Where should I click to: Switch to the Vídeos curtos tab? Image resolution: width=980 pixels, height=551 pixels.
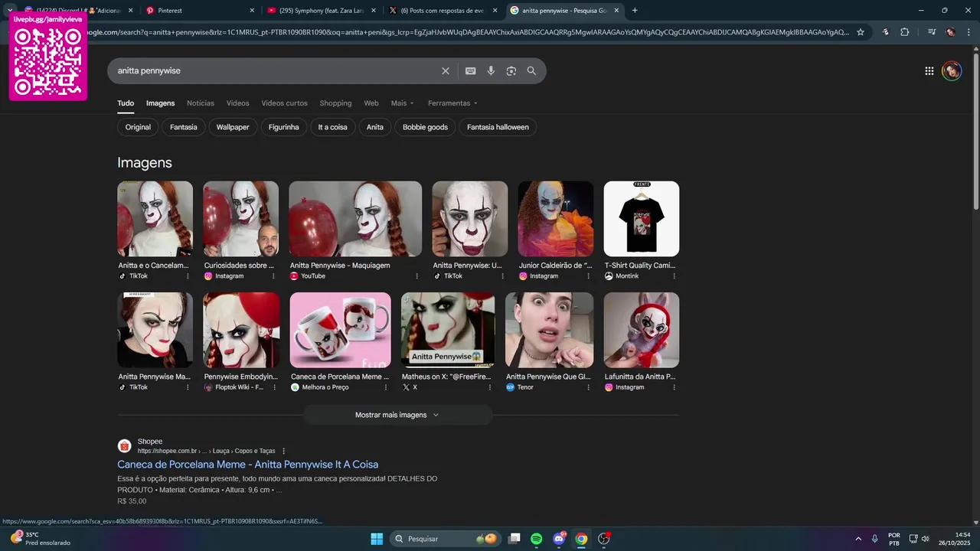(x=284, y=103)
